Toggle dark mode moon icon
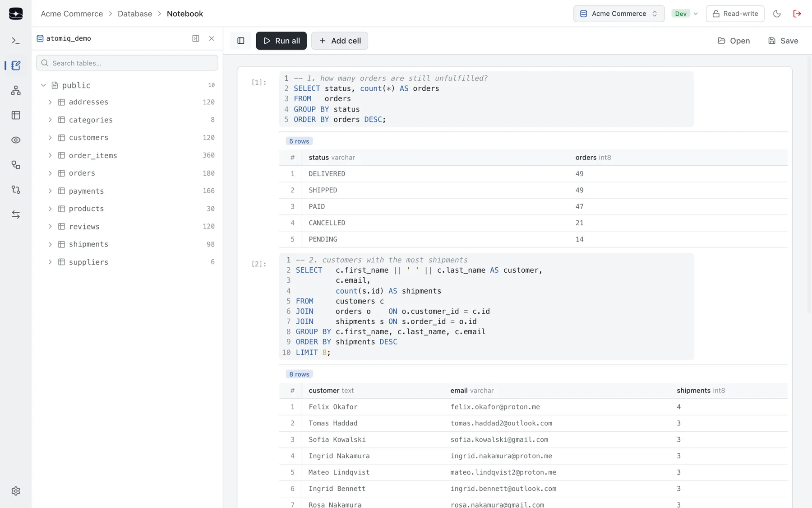This screenshot has width=812, height=508. pos(777,14)
